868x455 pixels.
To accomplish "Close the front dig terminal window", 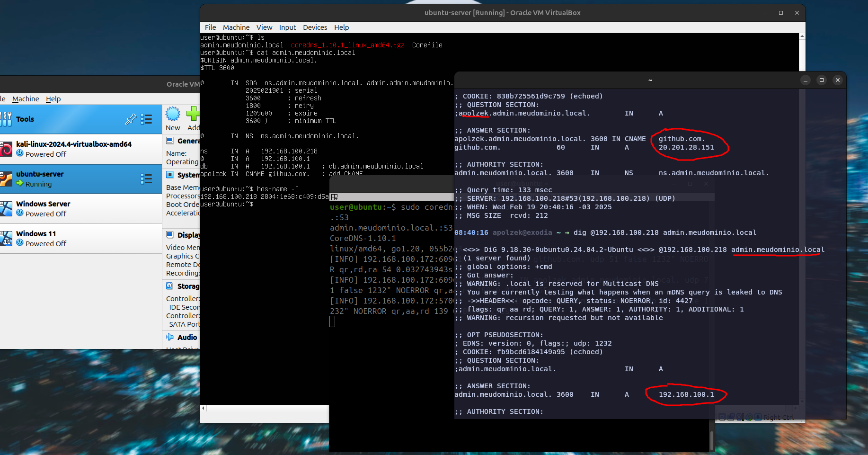I will pos(838,80).
